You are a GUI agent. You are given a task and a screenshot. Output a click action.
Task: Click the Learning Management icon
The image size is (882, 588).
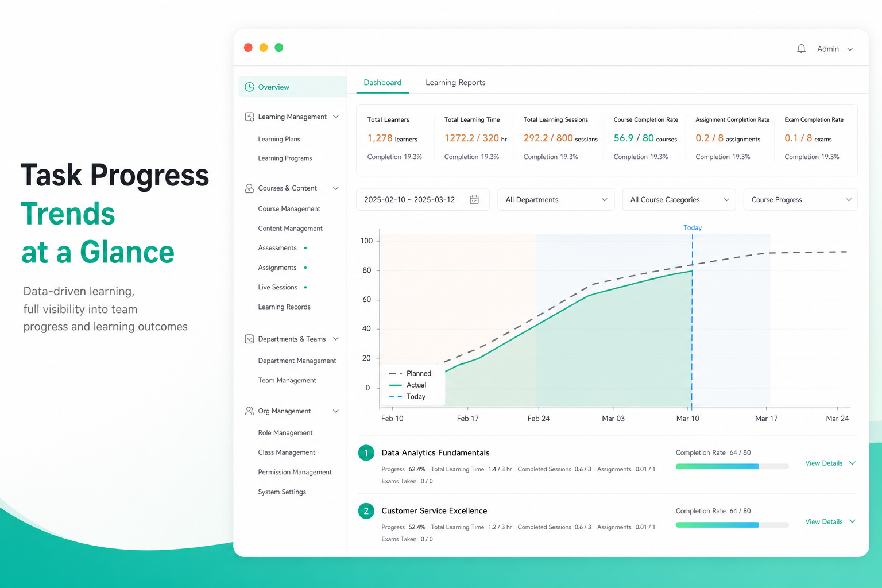coord(249,117)
